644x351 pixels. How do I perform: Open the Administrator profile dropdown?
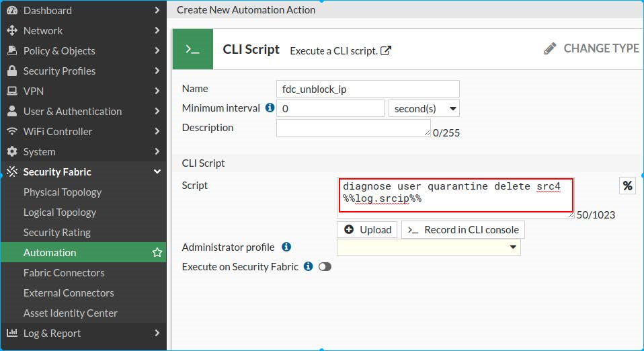pos(428,247)
